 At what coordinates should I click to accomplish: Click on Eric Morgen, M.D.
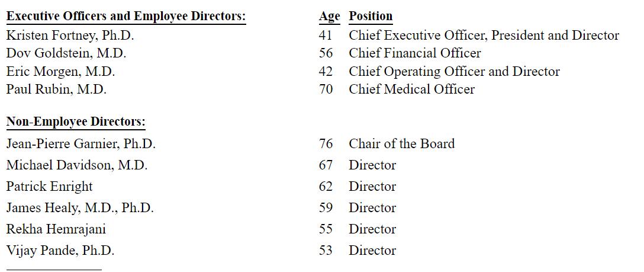pos(60,72)
